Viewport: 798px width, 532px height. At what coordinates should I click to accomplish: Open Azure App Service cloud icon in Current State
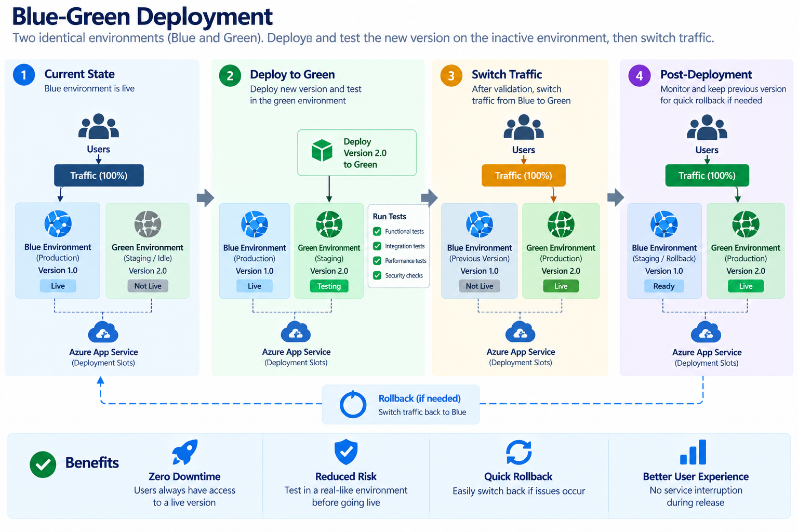click(103, 332)
